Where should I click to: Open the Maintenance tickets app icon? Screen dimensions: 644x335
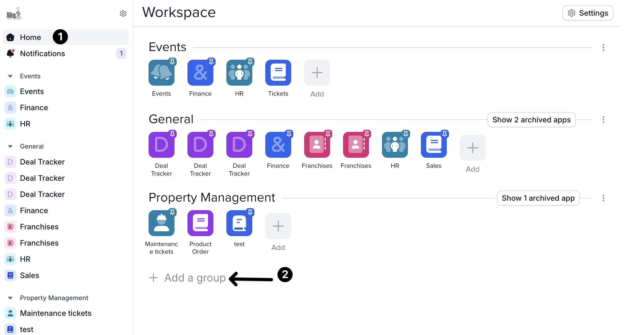click(161, 223)
